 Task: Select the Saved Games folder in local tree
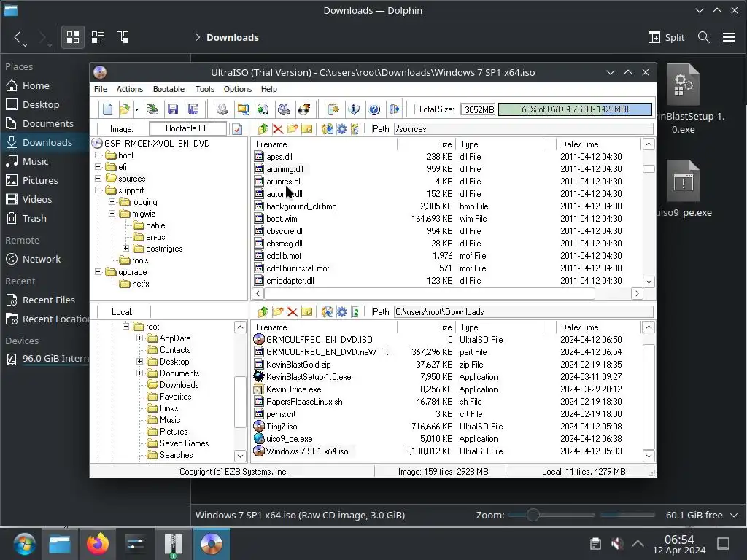point(184,443)
